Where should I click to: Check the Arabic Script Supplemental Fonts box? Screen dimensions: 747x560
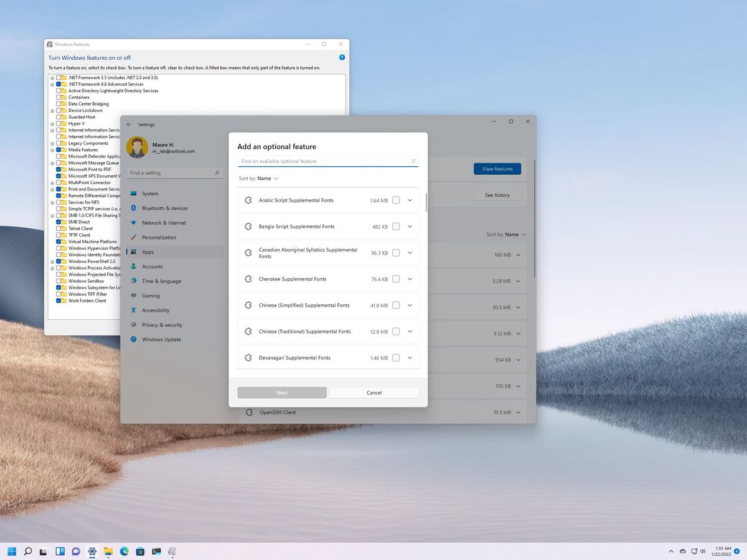[396, 200]
